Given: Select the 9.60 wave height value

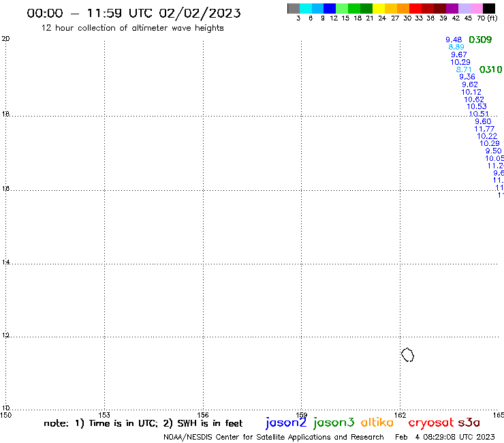Looking at the screenshot, I should (x=483, y=121).
